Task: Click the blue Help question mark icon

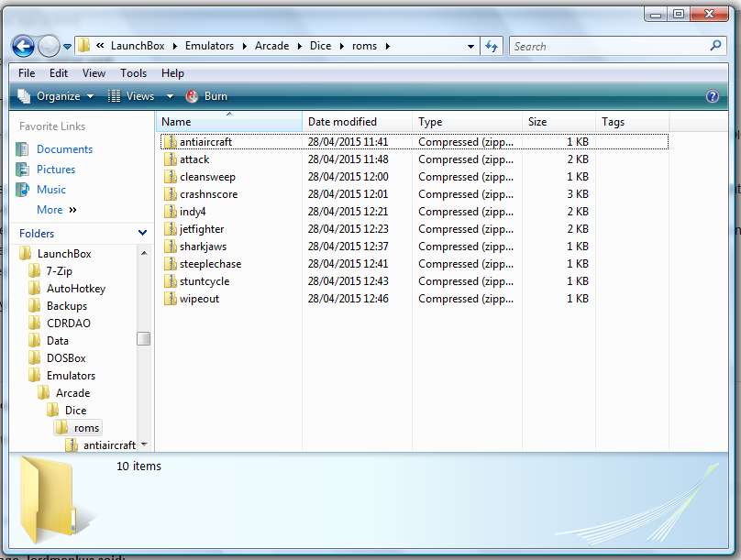Action: 712,96
